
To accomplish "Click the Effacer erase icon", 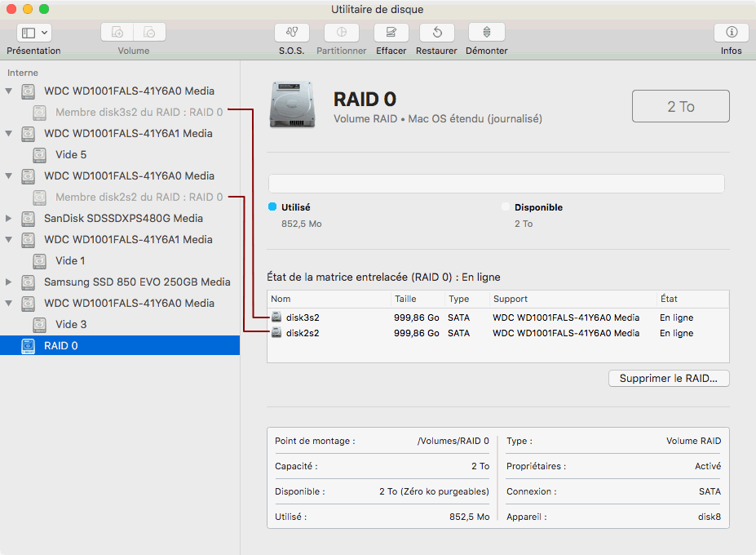I will (391, 33).
